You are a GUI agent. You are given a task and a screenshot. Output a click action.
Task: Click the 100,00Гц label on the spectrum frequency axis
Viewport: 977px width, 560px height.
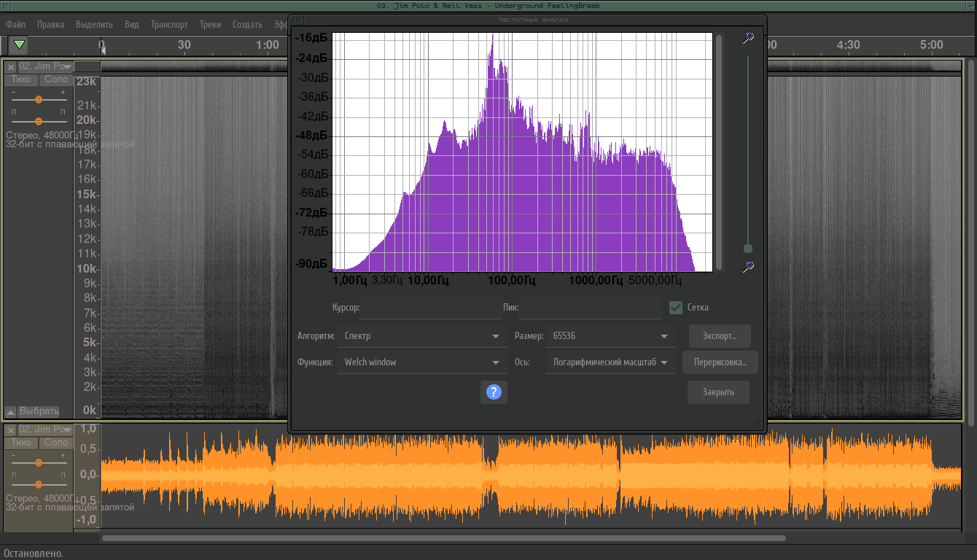[512, 280]
